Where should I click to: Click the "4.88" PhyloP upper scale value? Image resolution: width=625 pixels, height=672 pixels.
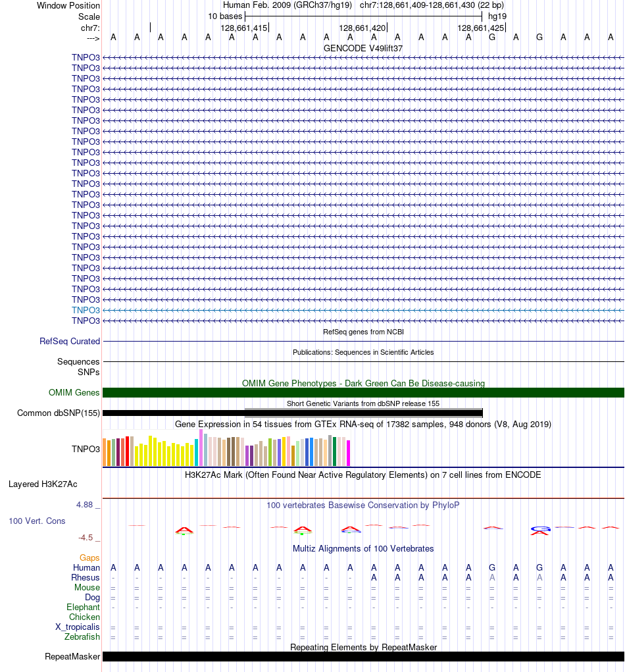click(x=84, y=505)
